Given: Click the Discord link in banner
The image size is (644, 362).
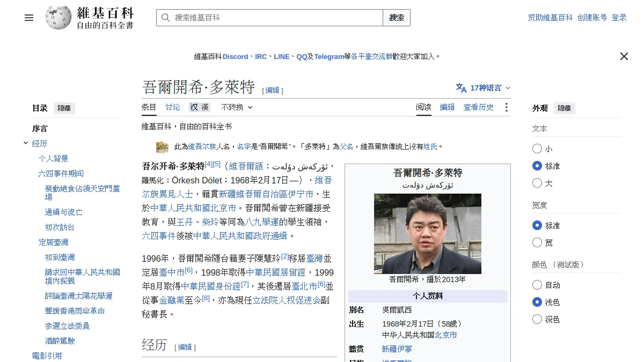Looking at the screenshot, I should tap(236, 56).
